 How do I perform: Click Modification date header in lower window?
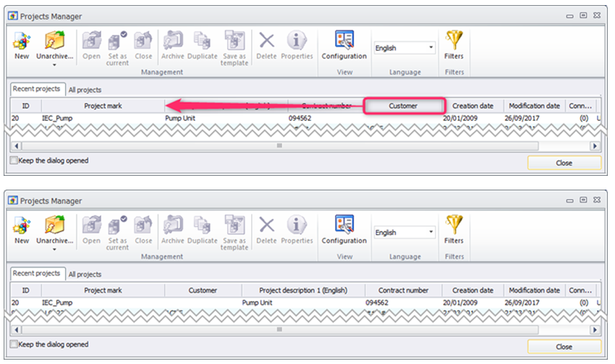coord(534,290)
